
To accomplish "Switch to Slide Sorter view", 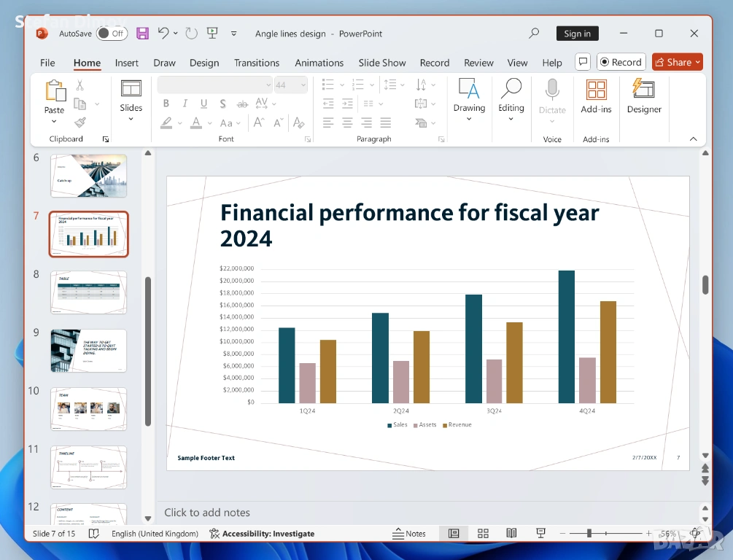I will pos(483,534).
